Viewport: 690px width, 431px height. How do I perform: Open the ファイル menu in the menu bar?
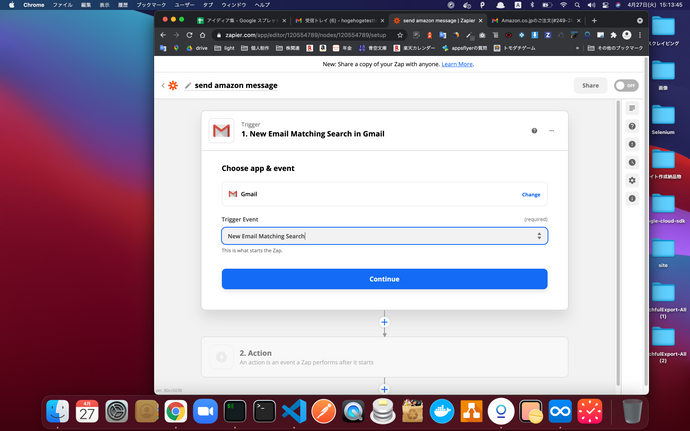62,5
